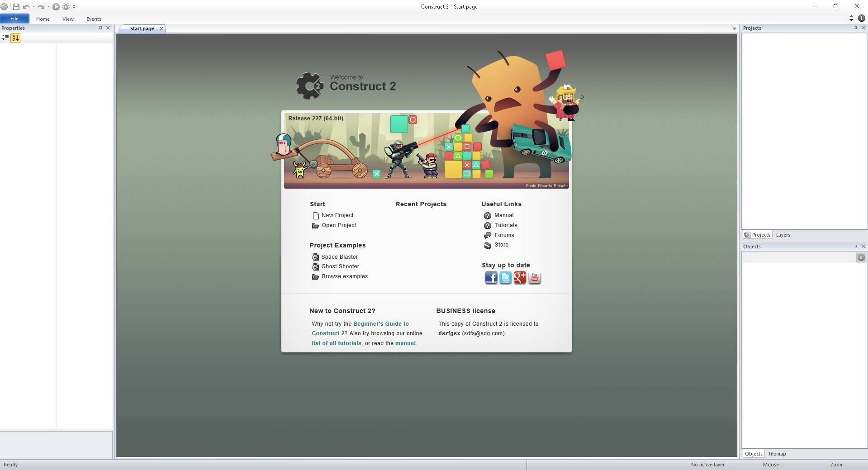Image resolution: width=868 pixels, height=470 pixels.
Task: Open the Customize Quick Access Toolbar dropdown
Action: (x=74, y=7)
